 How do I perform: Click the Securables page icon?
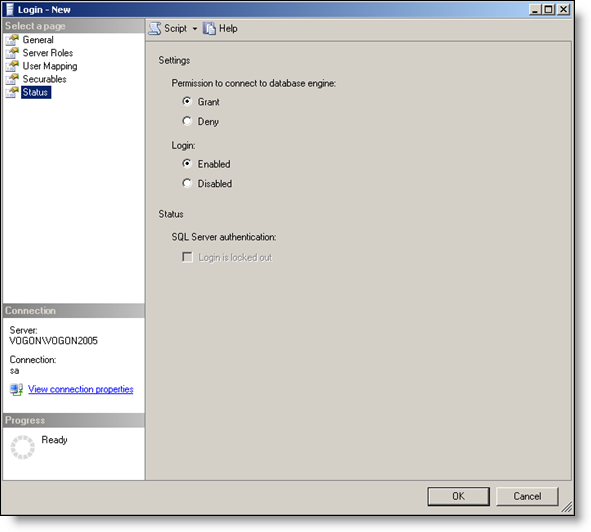[x=12, y=79]
